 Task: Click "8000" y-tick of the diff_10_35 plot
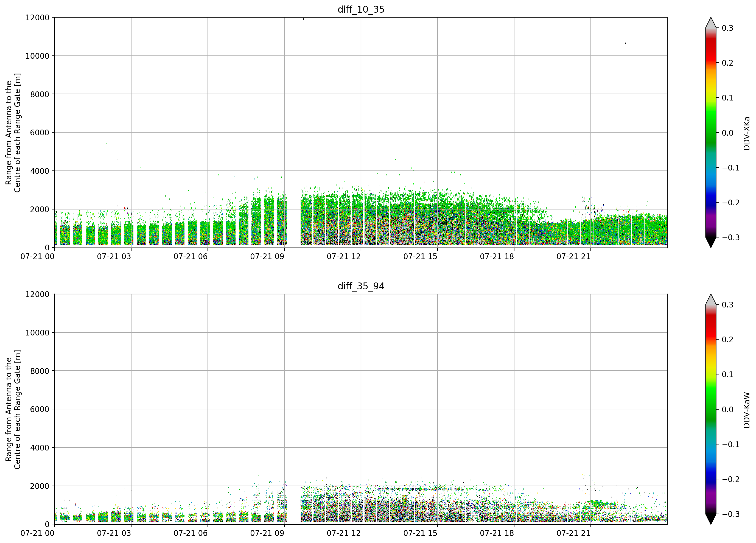[40, 94]
